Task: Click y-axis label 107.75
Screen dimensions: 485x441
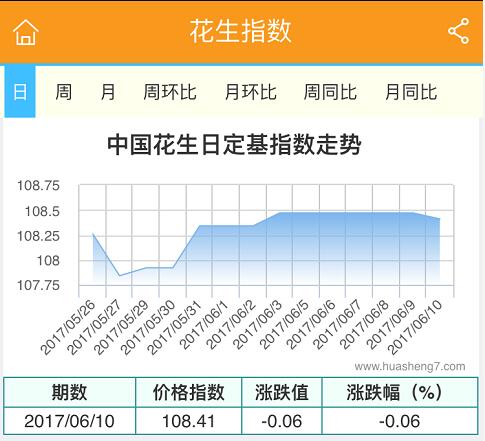Action: (38, 285)
